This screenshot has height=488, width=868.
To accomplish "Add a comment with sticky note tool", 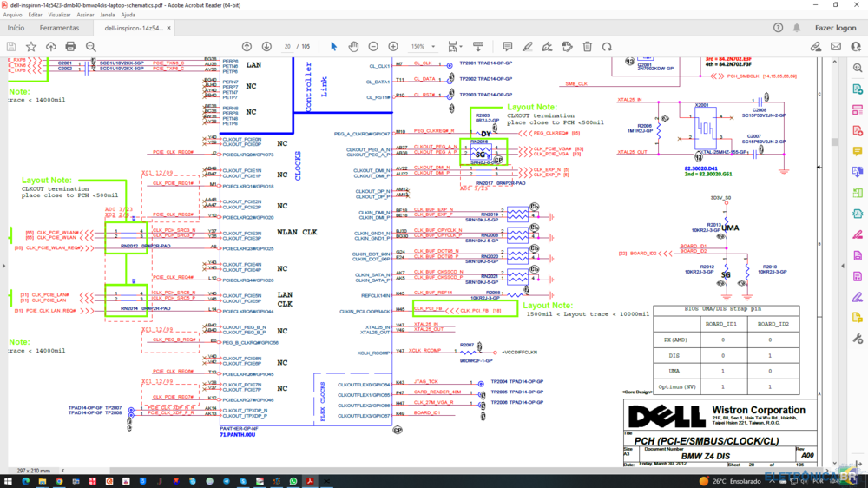I will click(508, 46).
